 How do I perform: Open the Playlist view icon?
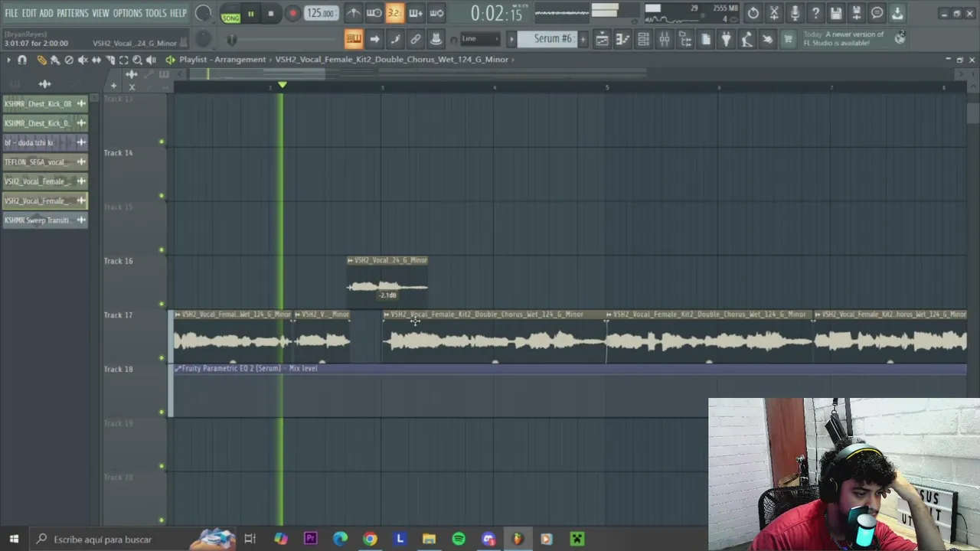click(x=602, y=39)
